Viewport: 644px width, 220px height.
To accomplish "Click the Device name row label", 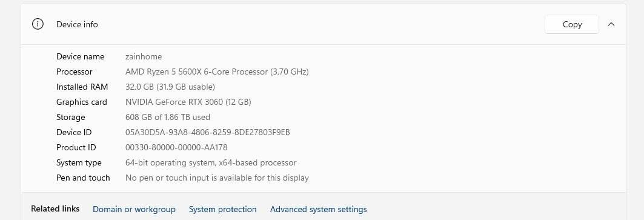I will (80, 57).
